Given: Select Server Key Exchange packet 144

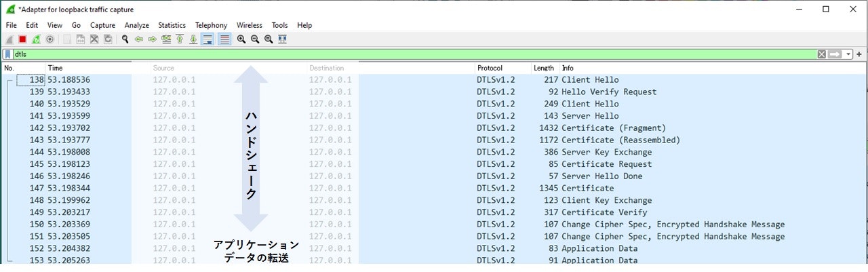Looking at the screenshot, I should coord(434,152).
